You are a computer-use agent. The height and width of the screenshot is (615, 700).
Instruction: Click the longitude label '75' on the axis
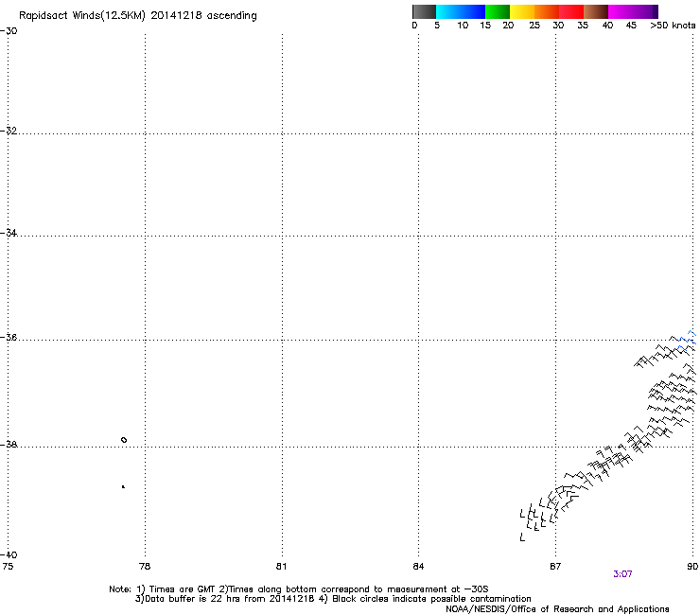point(8,567)
